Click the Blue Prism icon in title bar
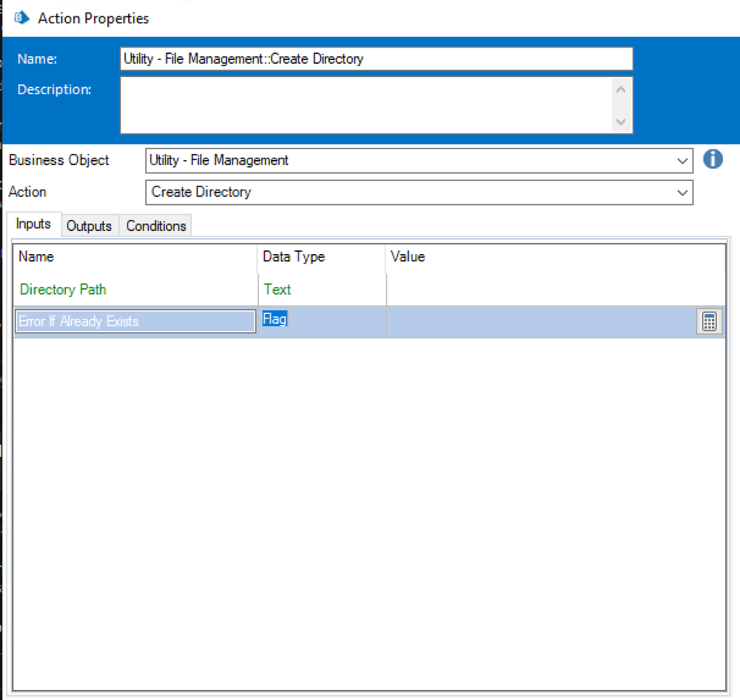 [21, 19]
